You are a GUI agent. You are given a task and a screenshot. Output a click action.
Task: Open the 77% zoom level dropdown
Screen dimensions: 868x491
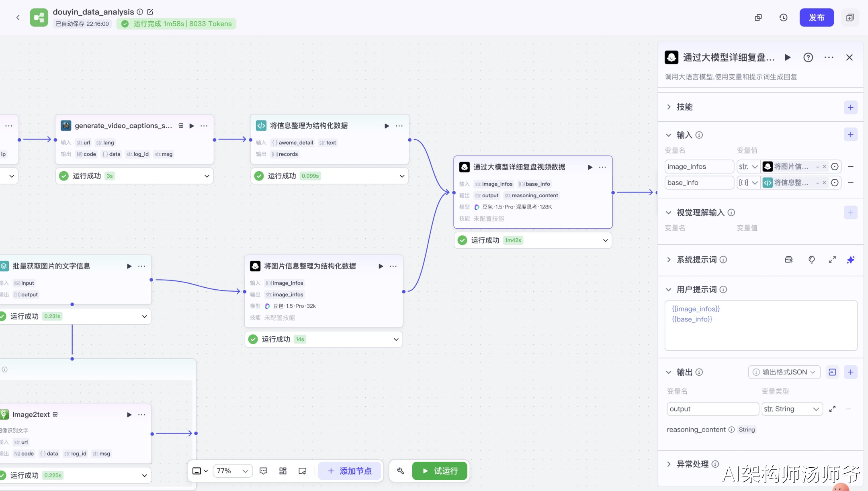233,471
